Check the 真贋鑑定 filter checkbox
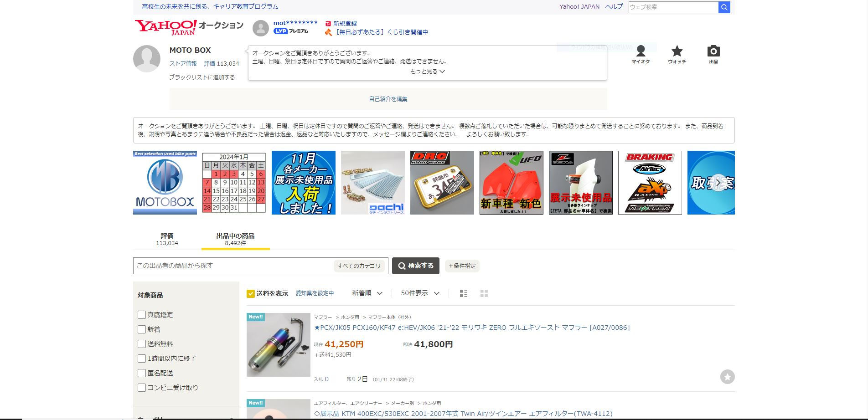 click(x=142, y=315)
